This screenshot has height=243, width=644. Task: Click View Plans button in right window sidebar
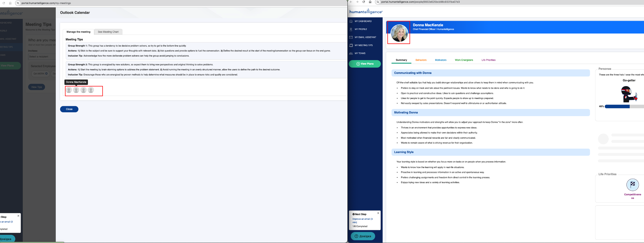[x=365, y=64]
